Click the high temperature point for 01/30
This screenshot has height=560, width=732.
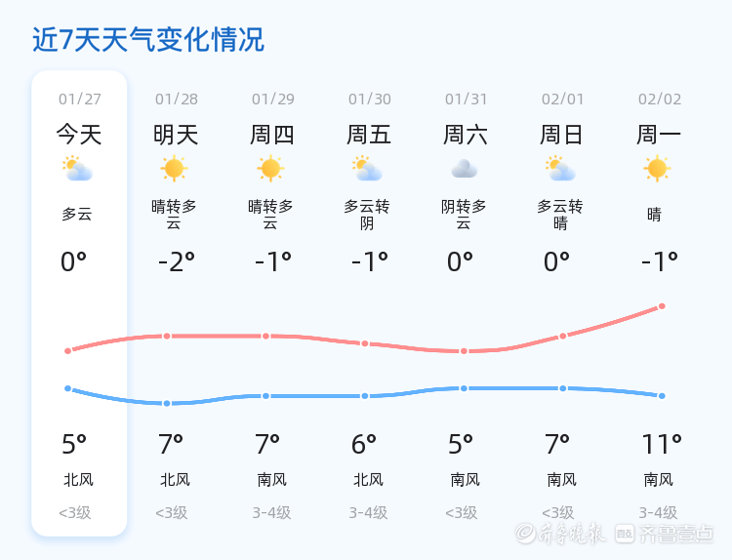365,343
